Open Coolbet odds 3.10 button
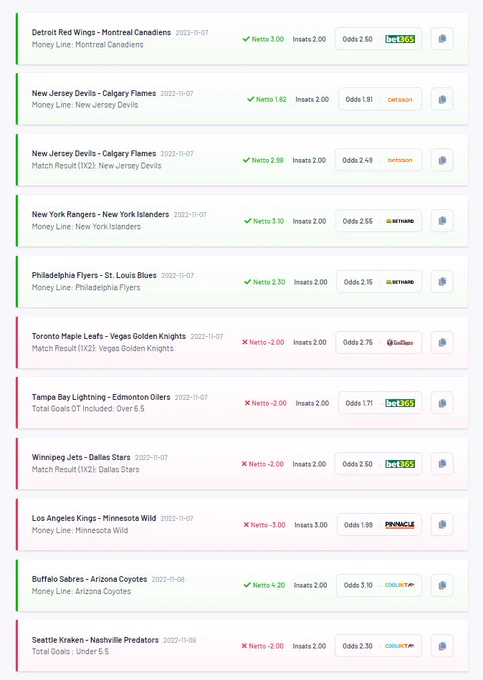Viewport: 483px width, 680px height. 379,585
